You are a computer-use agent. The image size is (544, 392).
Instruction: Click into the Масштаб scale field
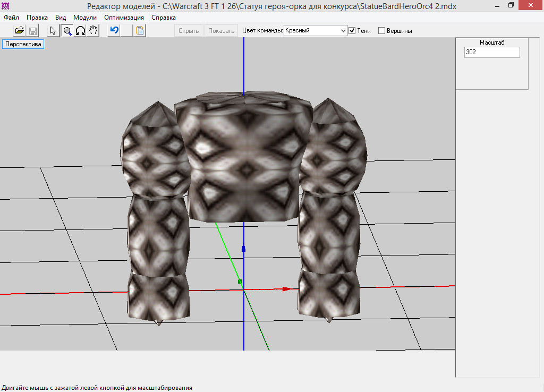coord(491,52)
